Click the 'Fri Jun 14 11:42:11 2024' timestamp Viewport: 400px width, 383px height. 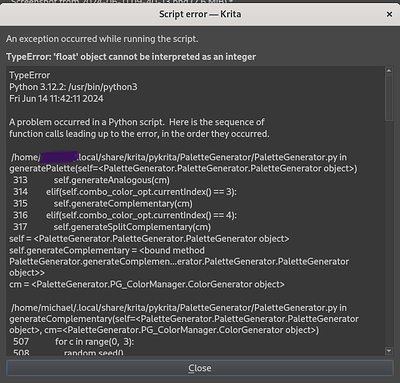(56, 99)
